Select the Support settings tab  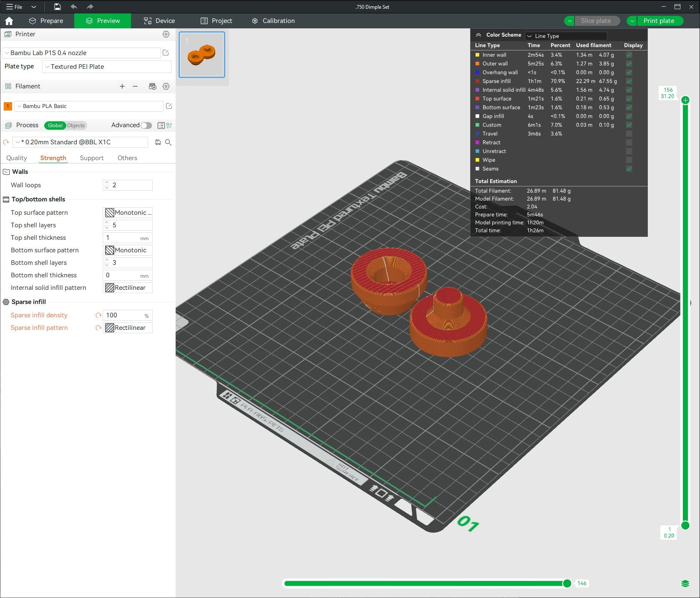92,158
